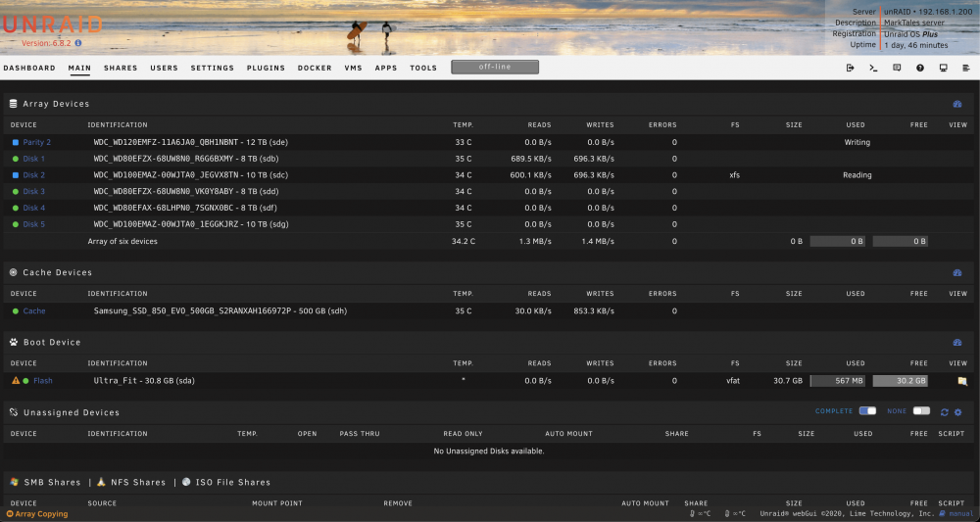The height and width of the screenshot is (522, 980).
Task: Open the log icon at the top right
Action: pos(966,68)
